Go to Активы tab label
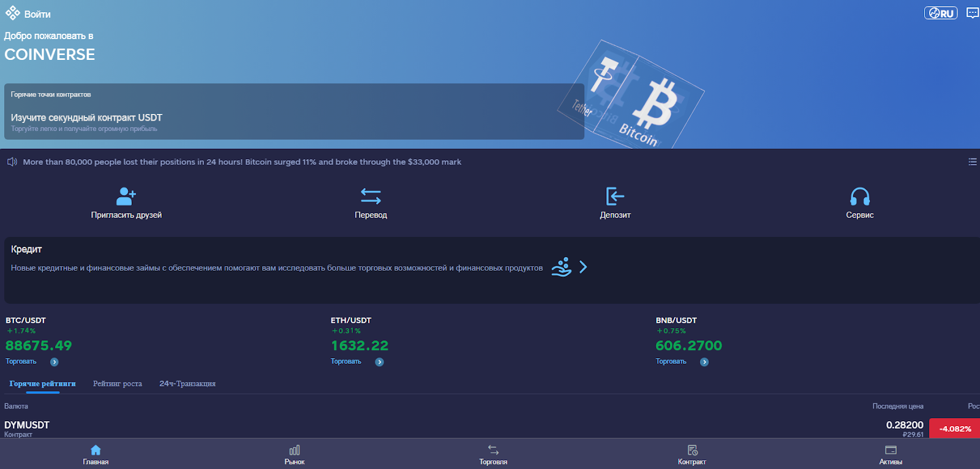The width and height of the screenshot is (980, 469). click(891, 462)
